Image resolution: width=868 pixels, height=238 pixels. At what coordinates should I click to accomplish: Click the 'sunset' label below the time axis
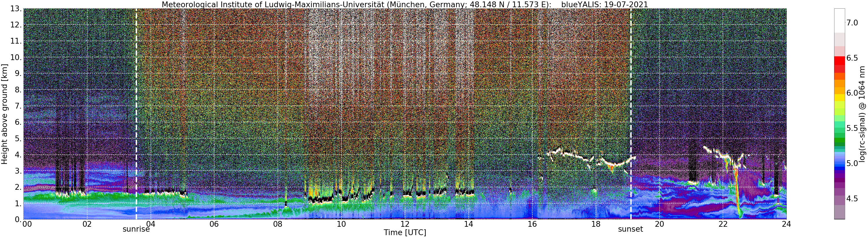click(631, 229)
